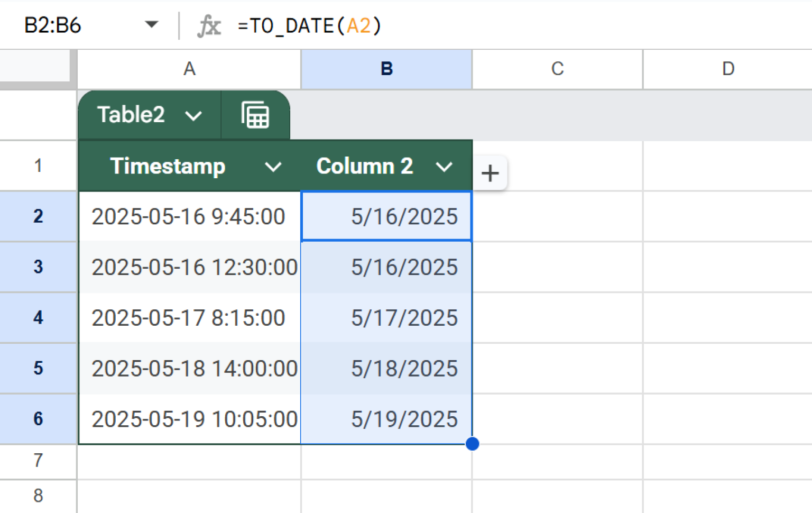
Task: Select row 8 by its row number
Action: coord(38,496)
